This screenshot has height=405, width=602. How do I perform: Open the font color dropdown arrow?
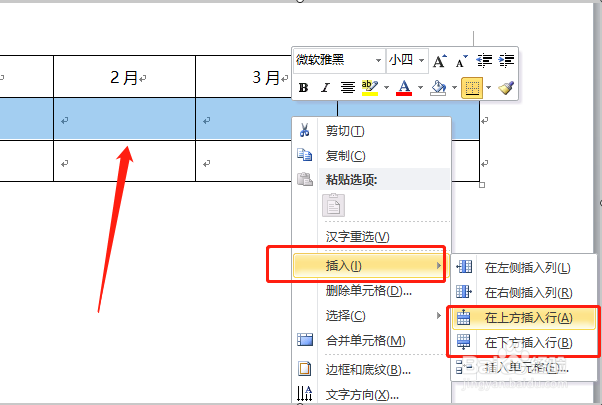420,88
